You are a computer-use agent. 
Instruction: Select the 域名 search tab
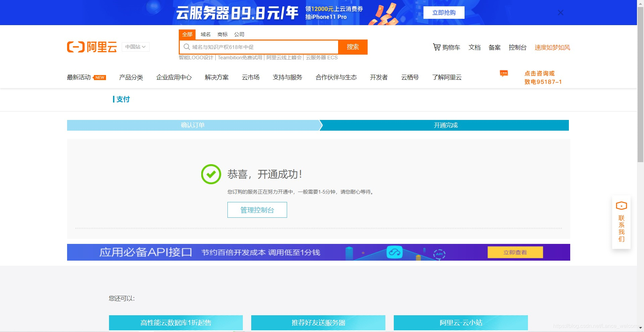click(x=206, y=34)
